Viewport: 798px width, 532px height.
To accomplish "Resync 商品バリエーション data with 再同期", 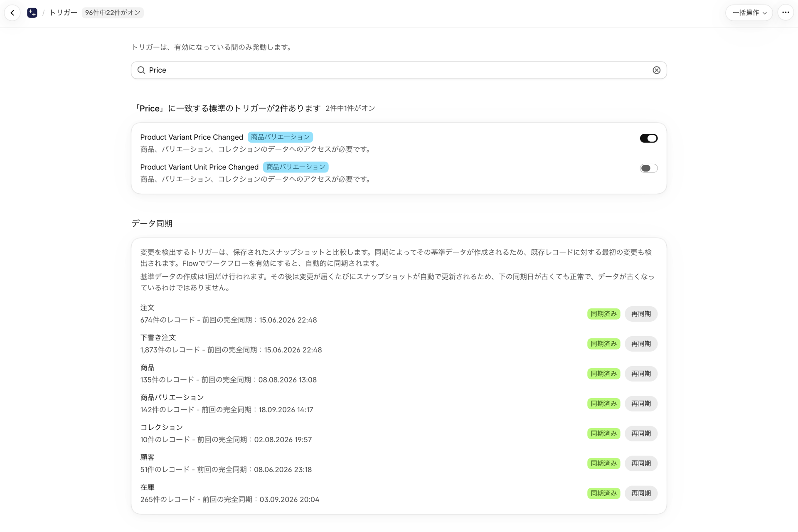I will [x=641, y=404].
